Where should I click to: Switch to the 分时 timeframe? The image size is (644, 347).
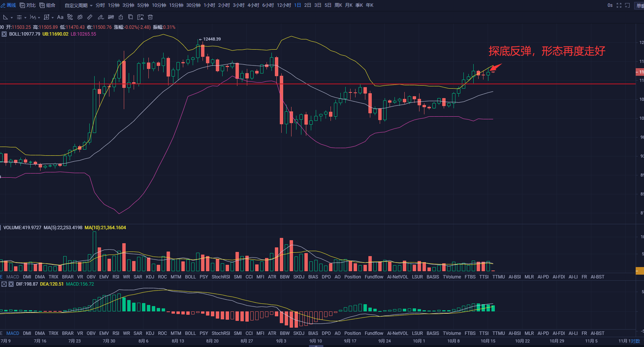(100, 5)
